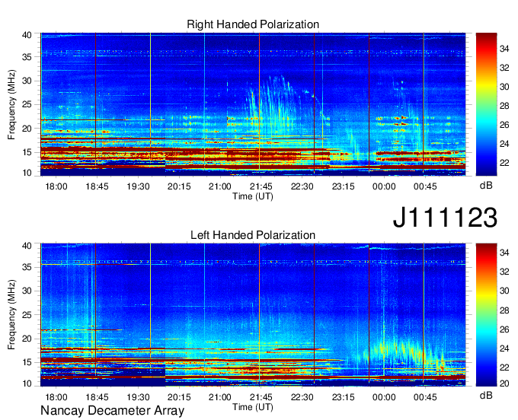Click the 40 MHz frequency tick of Left Handed plot
The image size is (518, 420).
[x=27, y=246]
